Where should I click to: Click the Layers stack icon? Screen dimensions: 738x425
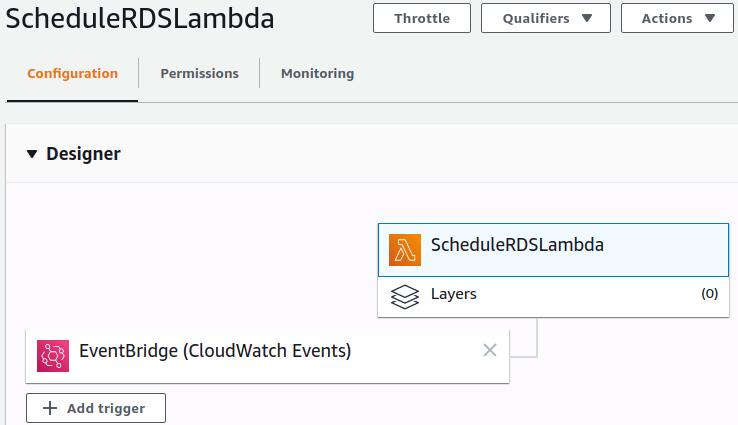point(405,296)
